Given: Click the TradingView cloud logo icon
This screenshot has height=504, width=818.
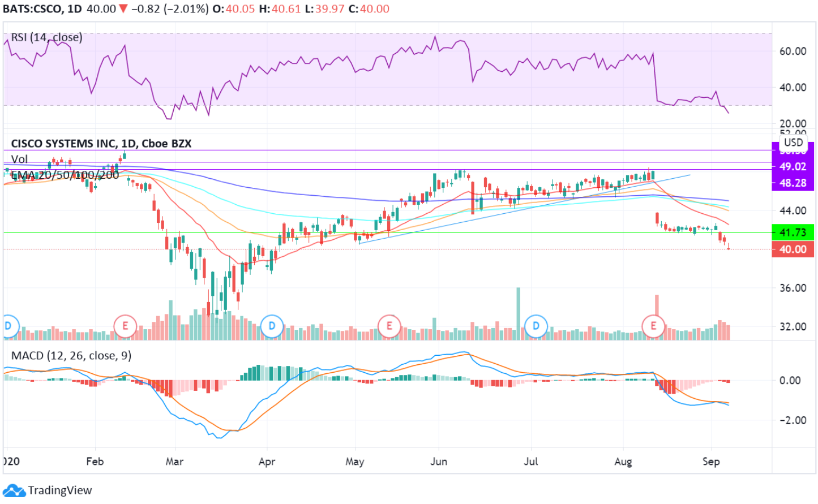Looking at the screenshot, I should point(14,490).
